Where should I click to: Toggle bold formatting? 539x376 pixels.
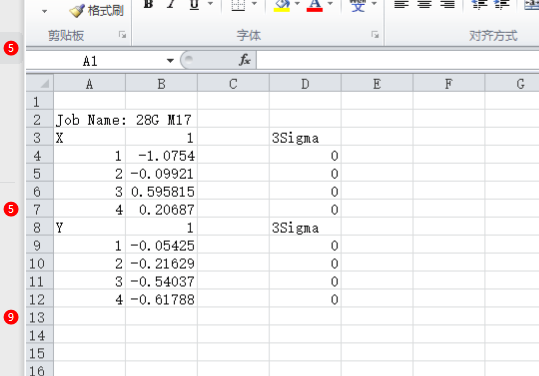click(148, 4)
